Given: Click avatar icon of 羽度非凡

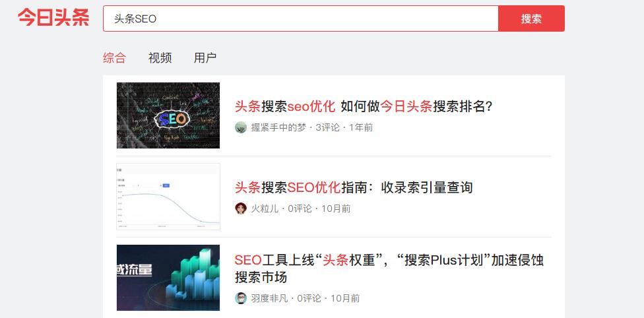Looking at the screenshot, I should pyautogui.click(x=241, y=298).
